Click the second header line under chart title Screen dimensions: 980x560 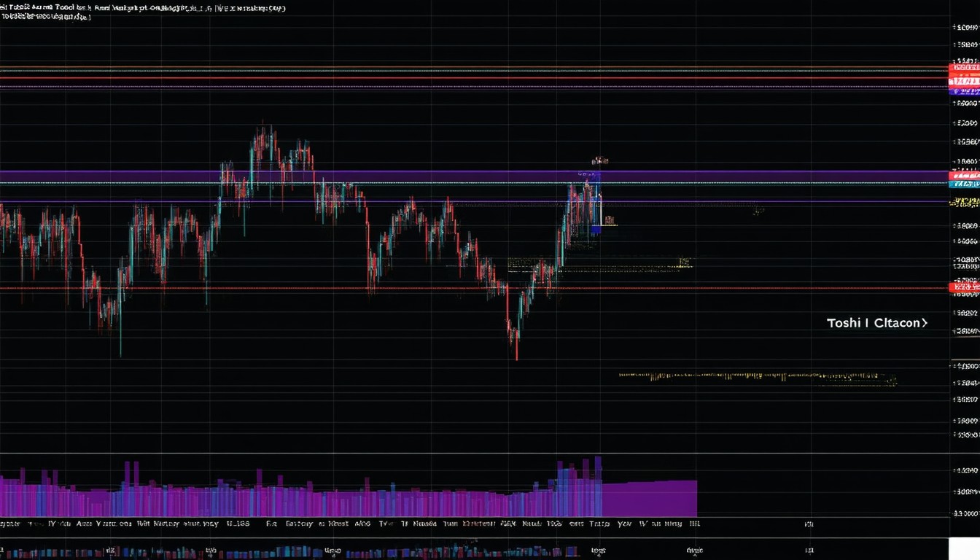(x=45, y=17)
